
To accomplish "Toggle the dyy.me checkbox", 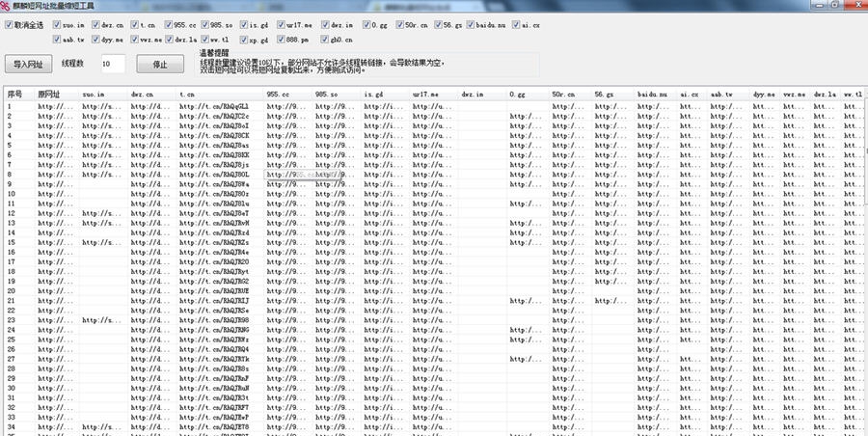I will 95,40.
